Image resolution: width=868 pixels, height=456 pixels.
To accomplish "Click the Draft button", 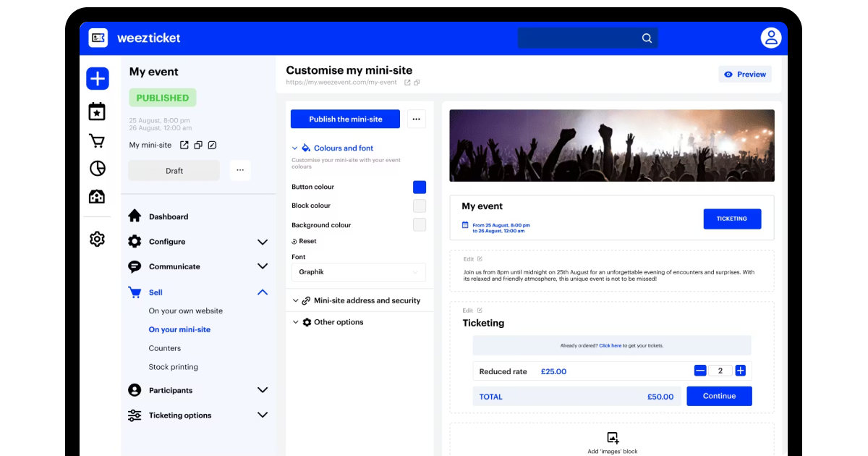I will point(174,171).
